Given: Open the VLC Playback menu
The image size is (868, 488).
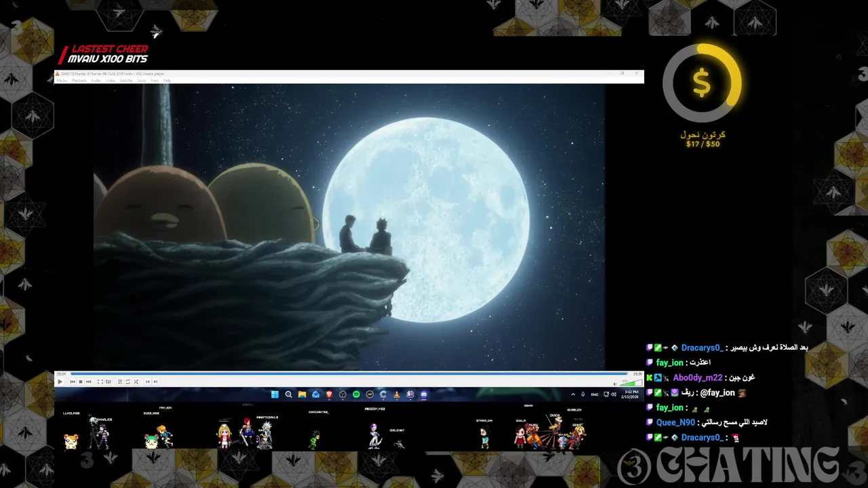Looking at the screenshot, I should coord(79,81).
